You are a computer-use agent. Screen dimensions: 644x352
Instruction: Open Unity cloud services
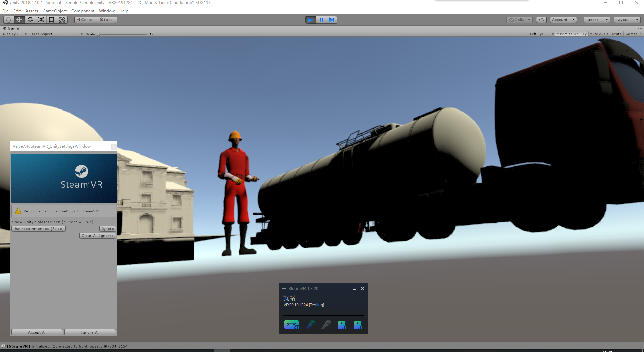tap(541, 20)
